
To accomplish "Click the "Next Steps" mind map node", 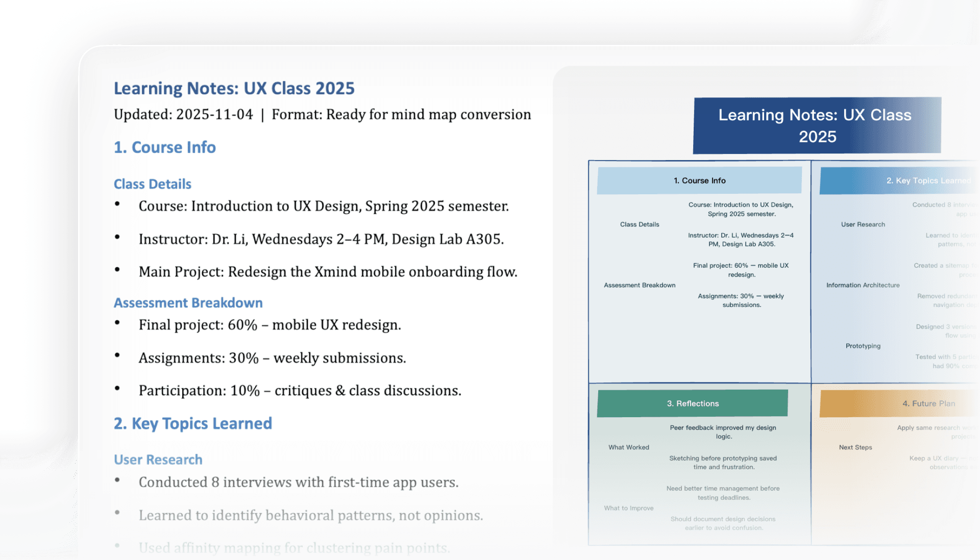I will (855, 447).
